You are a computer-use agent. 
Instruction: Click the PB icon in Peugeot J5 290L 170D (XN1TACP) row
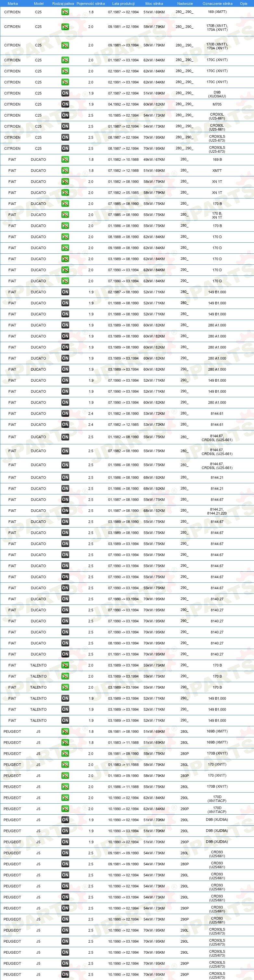tap(65, 798)
